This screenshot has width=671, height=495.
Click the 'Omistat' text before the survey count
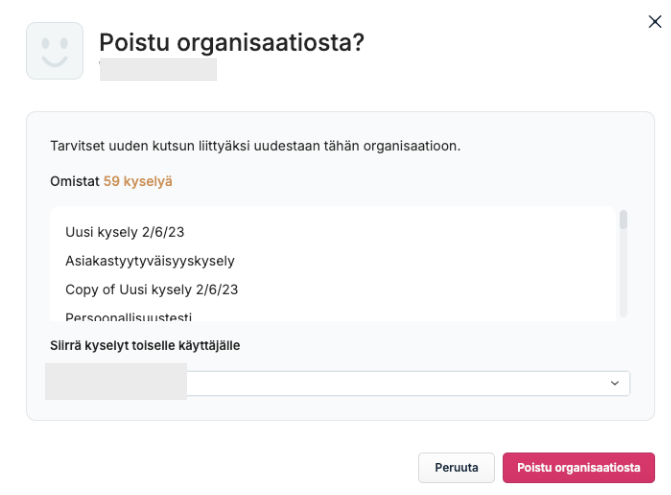point(75,181)
